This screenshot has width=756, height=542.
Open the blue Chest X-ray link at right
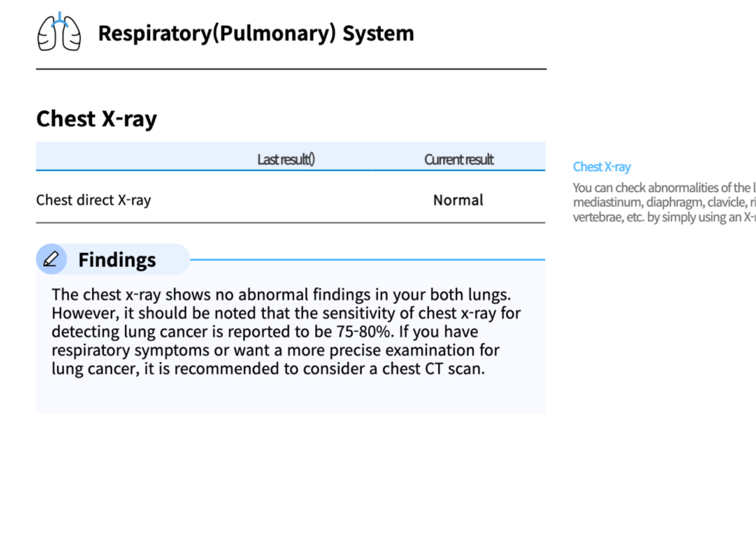tap(601, 167)
